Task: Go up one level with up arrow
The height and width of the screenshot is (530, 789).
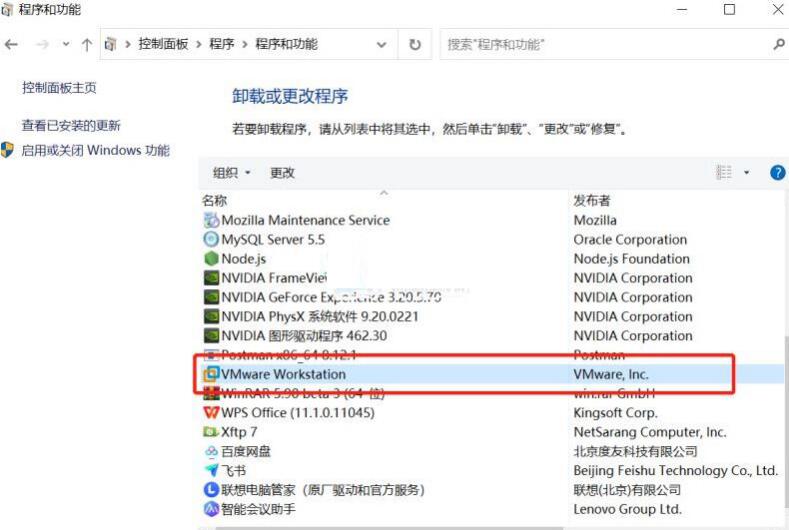Action: pyautogui.click(x=87, y=45)
